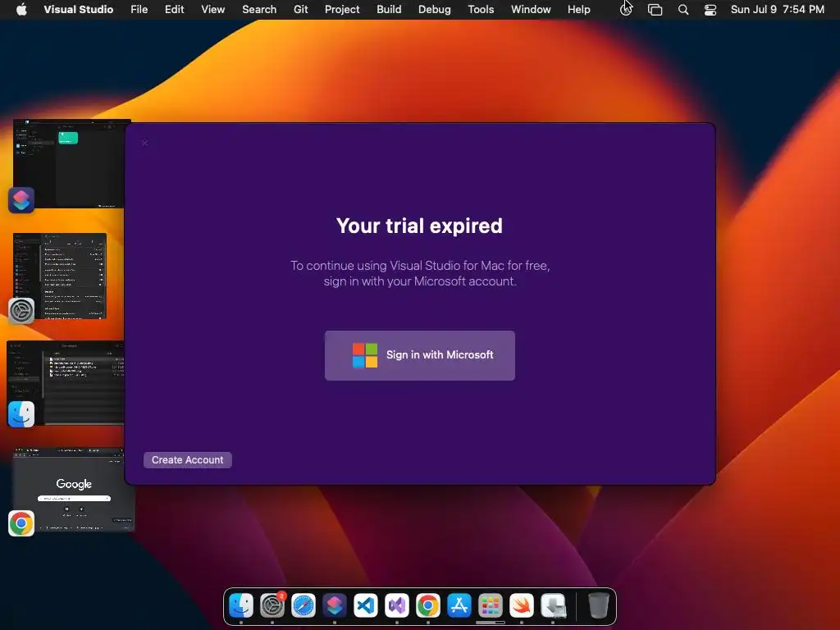Launch Safari from the Dock
Image resolution: width=840 pixels, height=630 pixels.
(x=304, y=605)
